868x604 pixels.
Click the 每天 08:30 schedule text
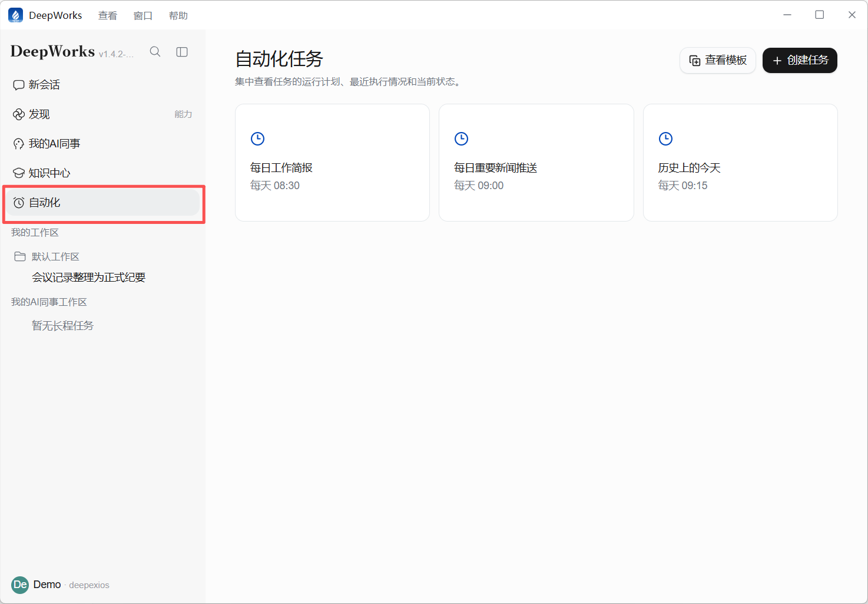pos(275,186)
